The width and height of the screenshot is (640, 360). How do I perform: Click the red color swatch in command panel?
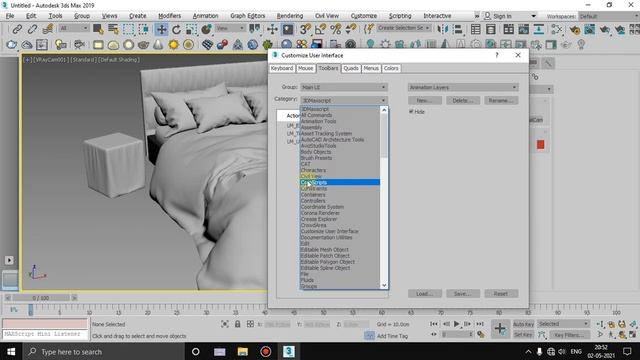pos(540,144)
